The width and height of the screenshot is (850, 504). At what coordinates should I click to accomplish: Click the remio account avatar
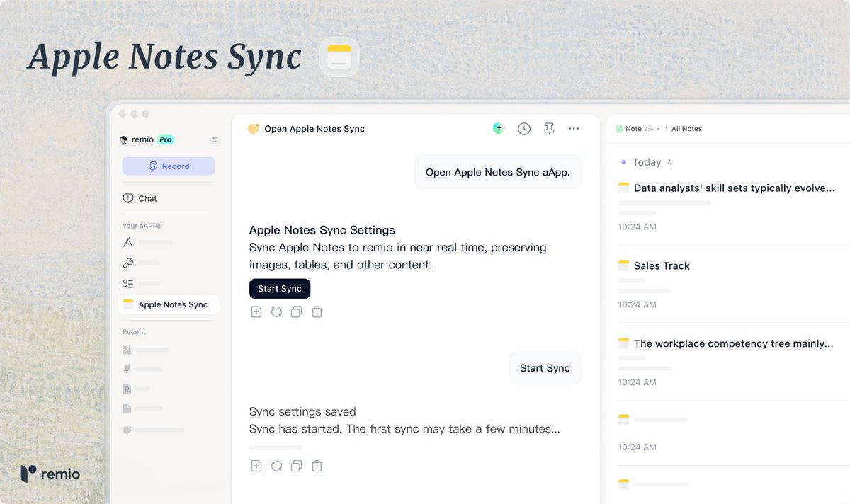click(124, 140)
